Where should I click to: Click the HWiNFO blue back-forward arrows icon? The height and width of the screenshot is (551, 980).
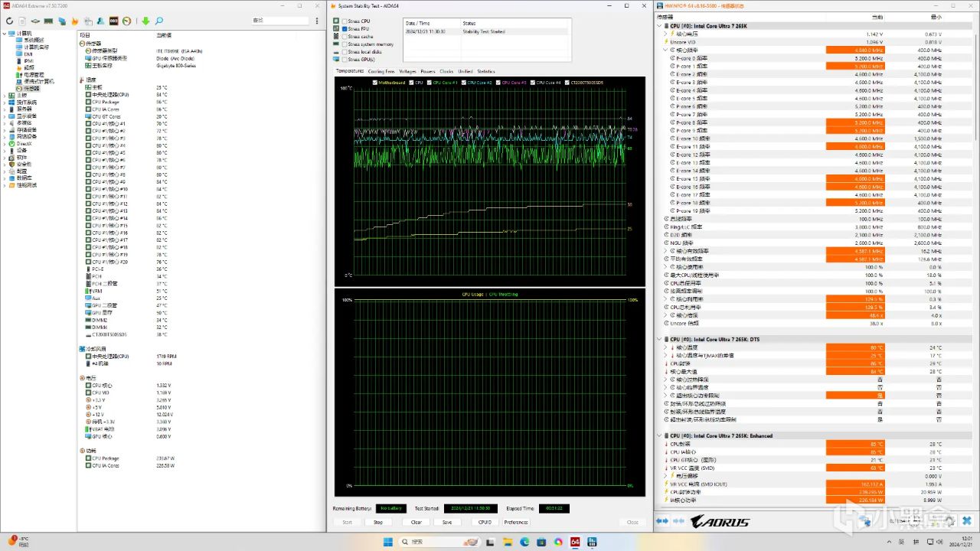tap(662, 521)
